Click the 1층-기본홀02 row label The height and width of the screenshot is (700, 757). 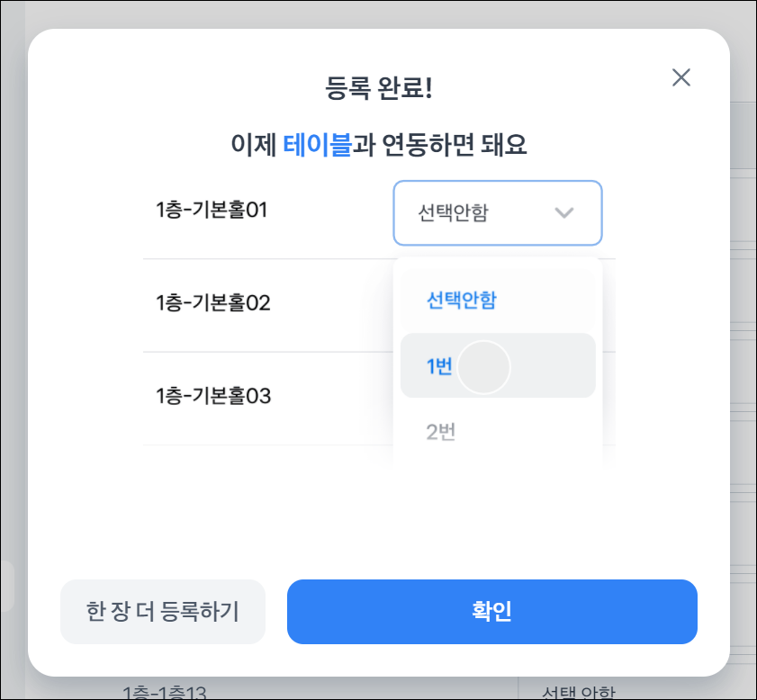click(212, 303)
